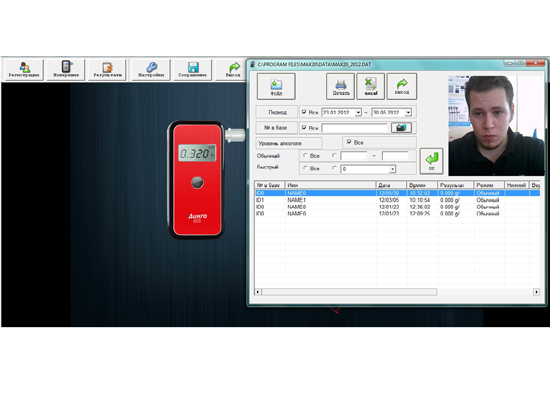Expand the end date dropdown
Viewport: 550px width, 400px height.
[408, 113]
